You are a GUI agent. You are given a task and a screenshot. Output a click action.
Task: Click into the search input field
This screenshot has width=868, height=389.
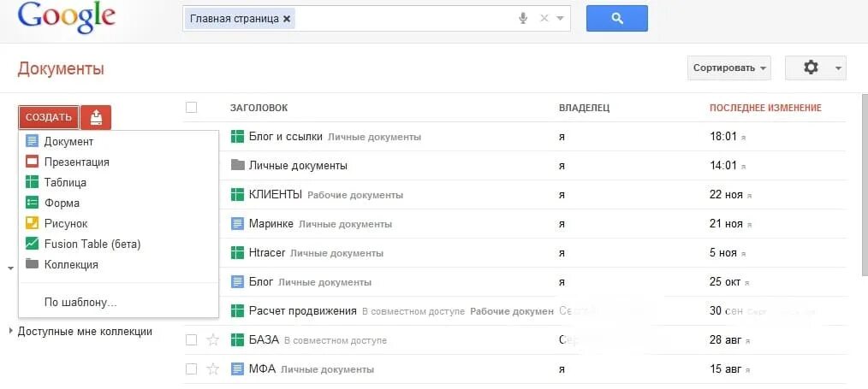(x=402, y=18)
